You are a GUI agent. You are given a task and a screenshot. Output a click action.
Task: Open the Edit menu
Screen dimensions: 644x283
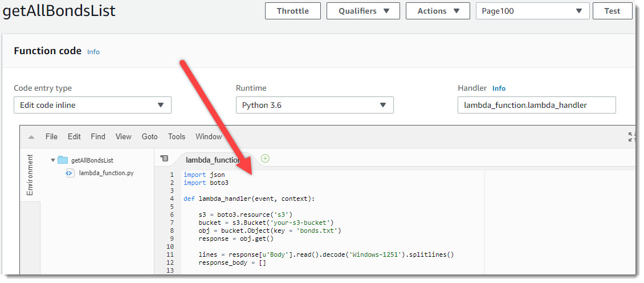pos(74,136)
